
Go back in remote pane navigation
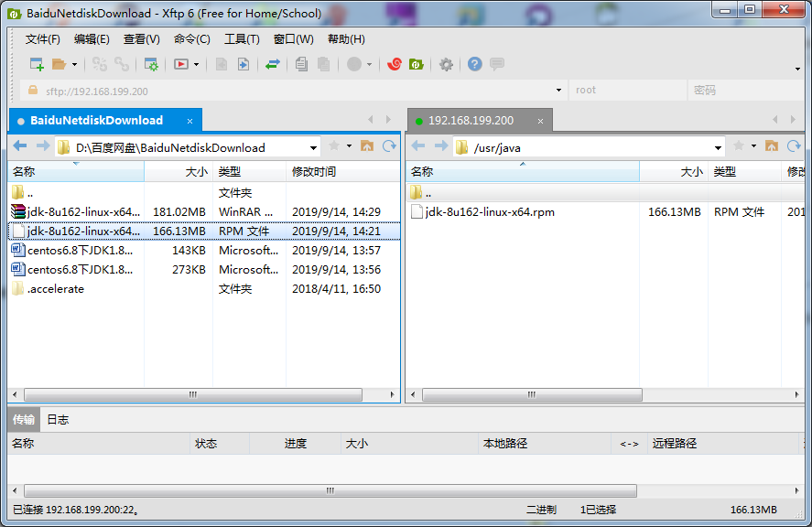tap(418, 146)
